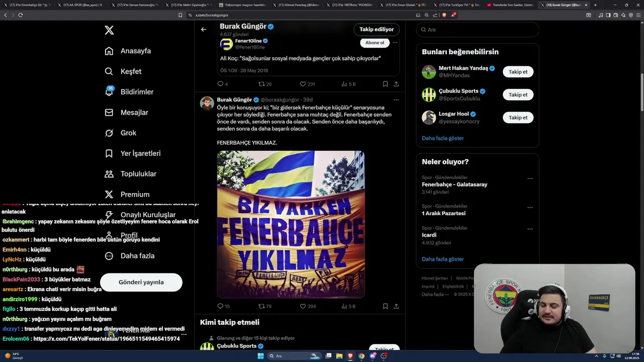Bookmark the Ali Koç quote post
The image size is (644, 362).
tap(385, 84)
